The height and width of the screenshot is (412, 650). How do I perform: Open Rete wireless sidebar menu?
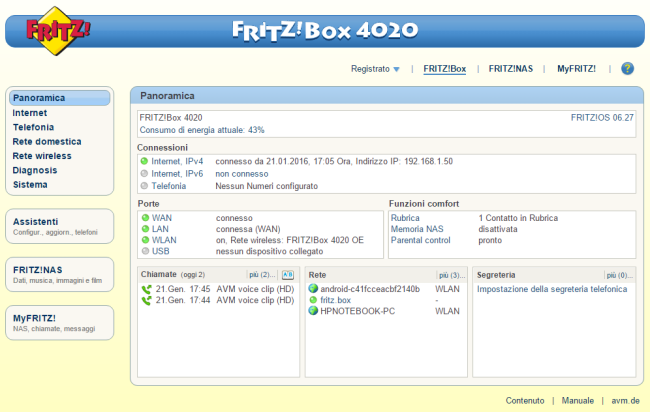42,156
